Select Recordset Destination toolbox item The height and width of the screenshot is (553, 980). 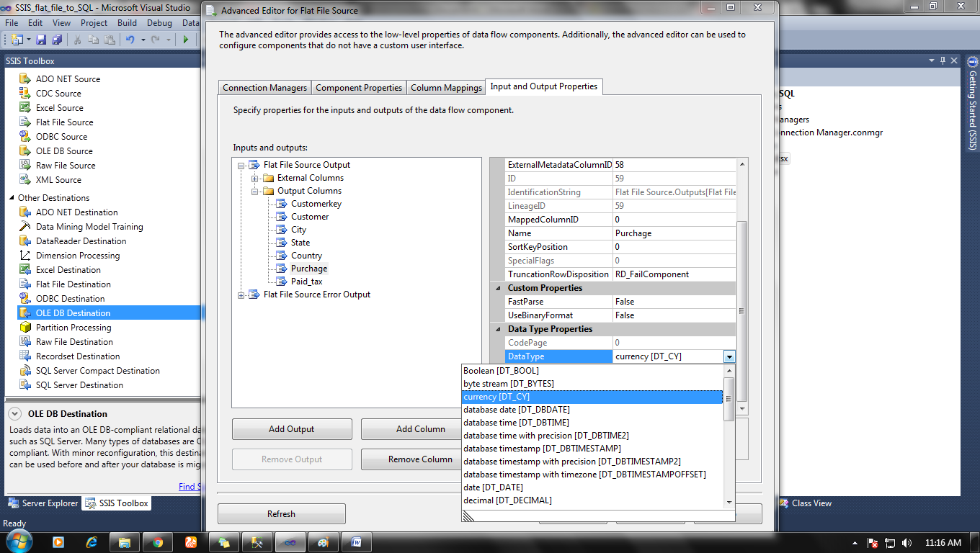click(x=78, y=356)
